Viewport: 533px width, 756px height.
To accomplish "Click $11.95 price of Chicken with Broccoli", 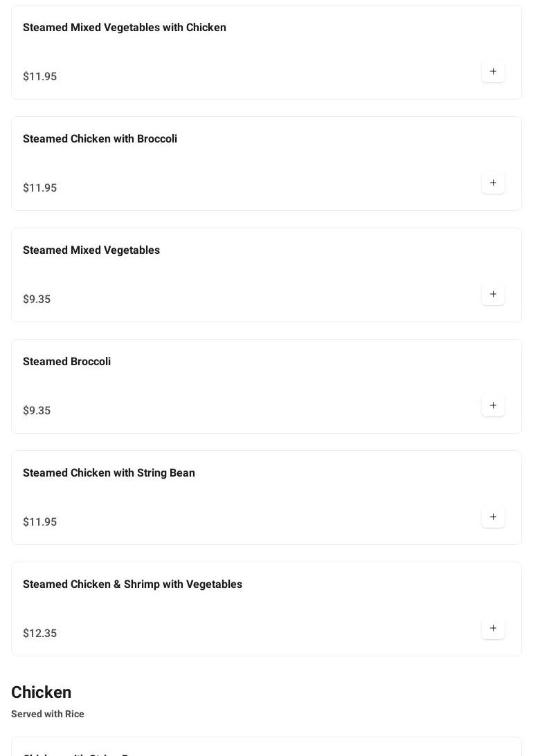I will pyautogui.click(x=40, y=188).
